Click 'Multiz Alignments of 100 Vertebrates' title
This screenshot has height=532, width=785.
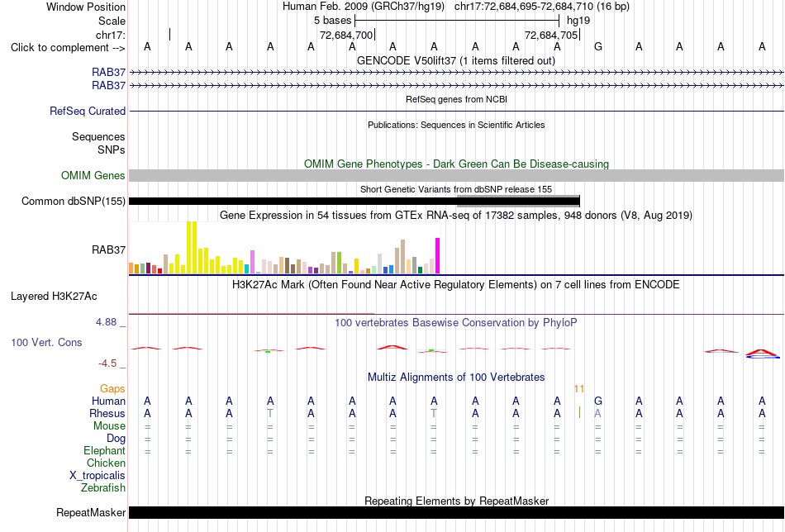point(456,378)
